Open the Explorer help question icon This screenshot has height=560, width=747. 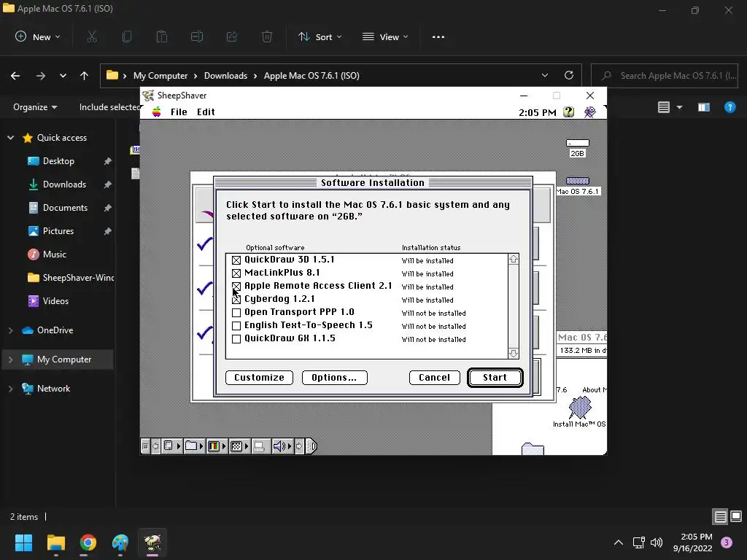click(x=729, y=107)
